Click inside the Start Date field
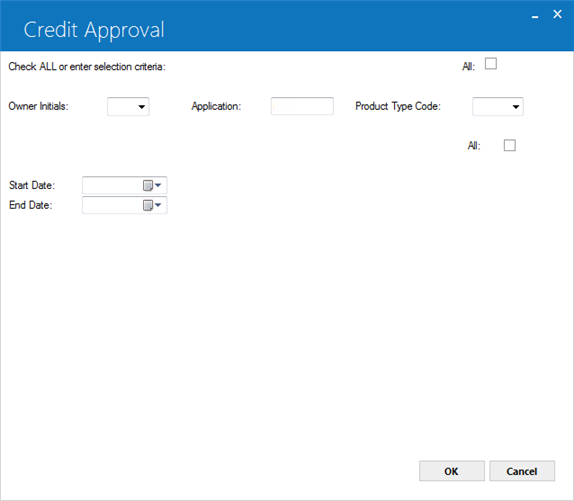 click(x=113, y=186)
